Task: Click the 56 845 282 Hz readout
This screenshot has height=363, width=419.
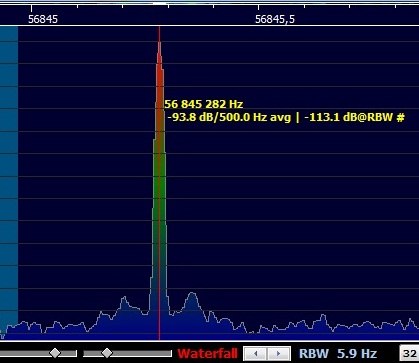Action: (x=204, y=104)
